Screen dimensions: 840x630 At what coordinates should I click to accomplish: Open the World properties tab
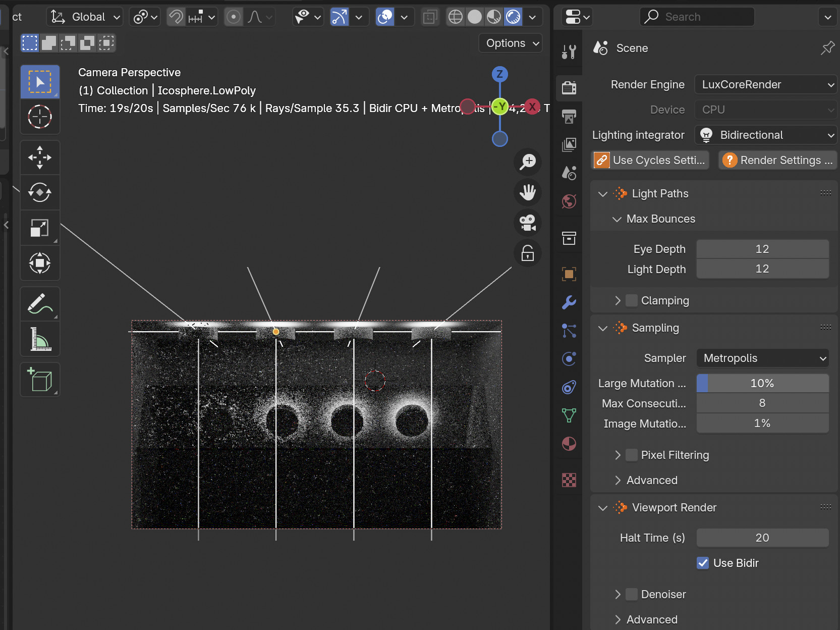569,202
